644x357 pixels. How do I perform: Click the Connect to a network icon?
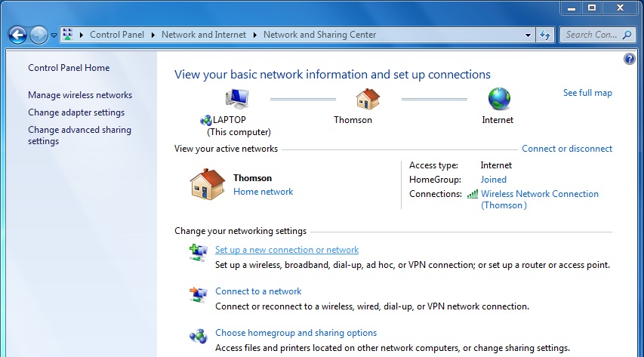point(199,294)
